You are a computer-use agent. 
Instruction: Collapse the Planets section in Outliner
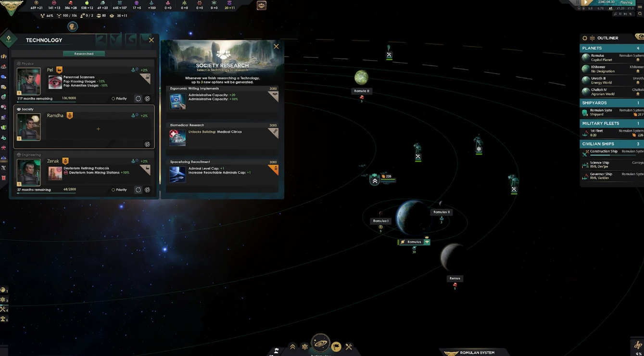click(x=611, y=48)
